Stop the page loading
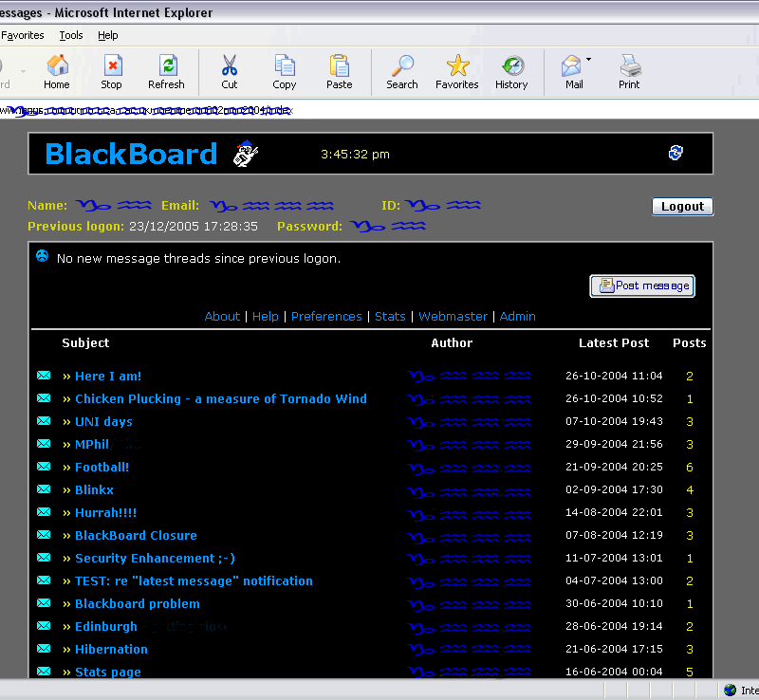 [111, 72]
